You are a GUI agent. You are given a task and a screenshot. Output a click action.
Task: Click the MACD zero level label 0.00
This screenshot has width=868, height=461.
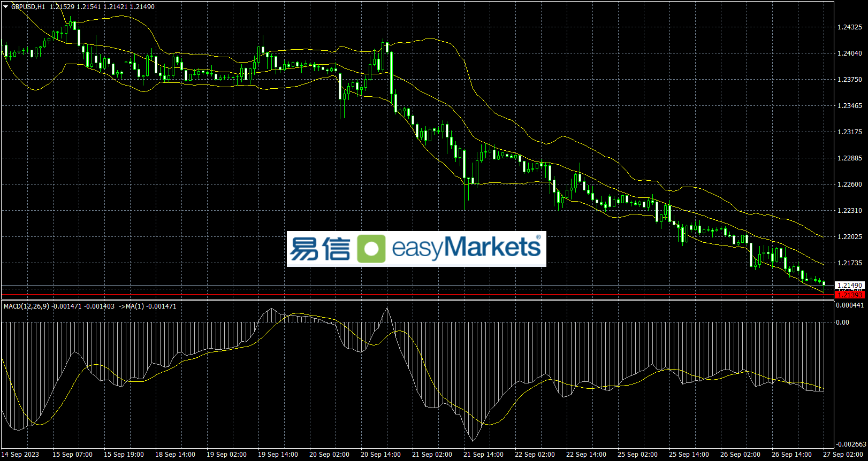pyautogui.click(x=843, y=322)
